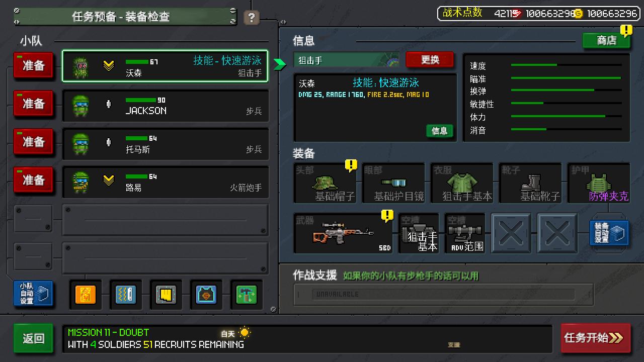Viewport: 644px width, 362px height.
Task: Open the 防弹夹克 armor slot
Action: (599, 184)
